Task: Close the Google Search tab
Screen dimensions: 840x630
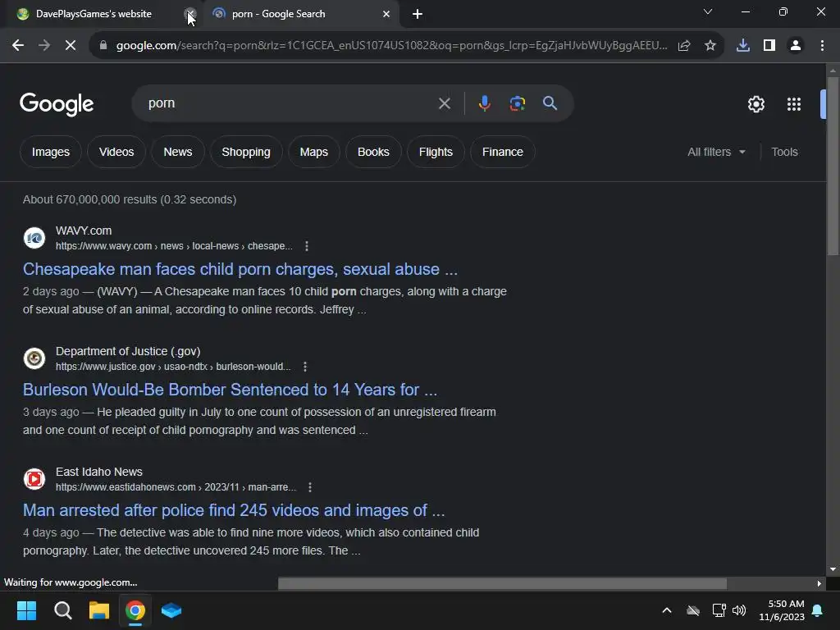Action: (x=386, y=14)
